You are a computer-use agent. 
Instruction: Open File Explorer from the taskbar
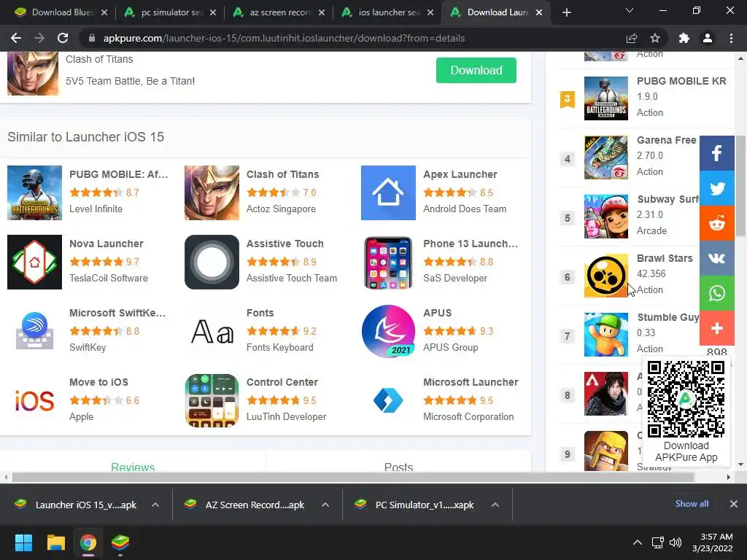point(55,542)
